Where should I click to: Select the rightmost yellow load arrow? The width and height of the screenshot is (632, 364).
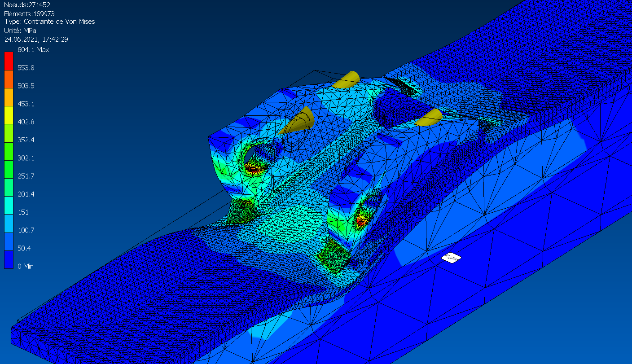coord(429,117)
